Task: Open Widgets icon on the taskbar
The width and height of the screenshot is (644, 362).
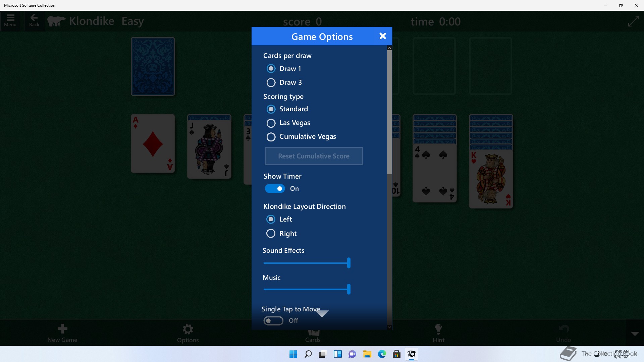Action: (x=337, y=354)
